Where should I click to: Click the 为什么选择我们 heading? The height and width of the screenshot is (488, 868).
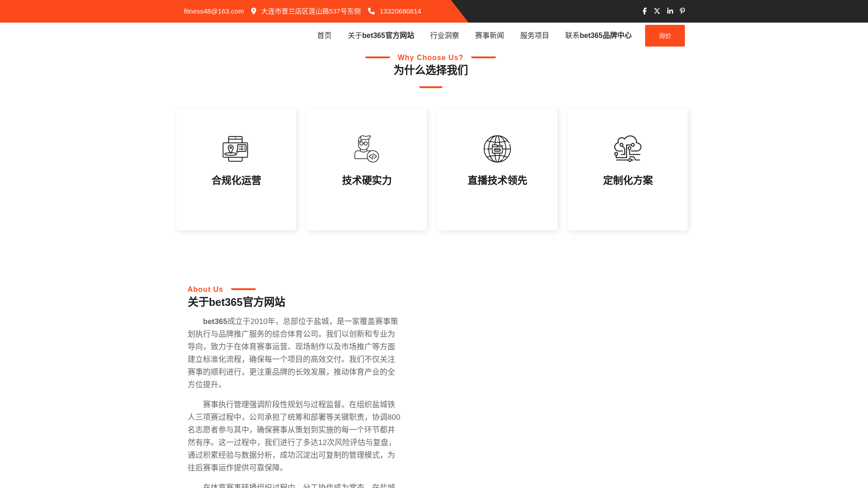pyautogui.click(x=430, y=70)
